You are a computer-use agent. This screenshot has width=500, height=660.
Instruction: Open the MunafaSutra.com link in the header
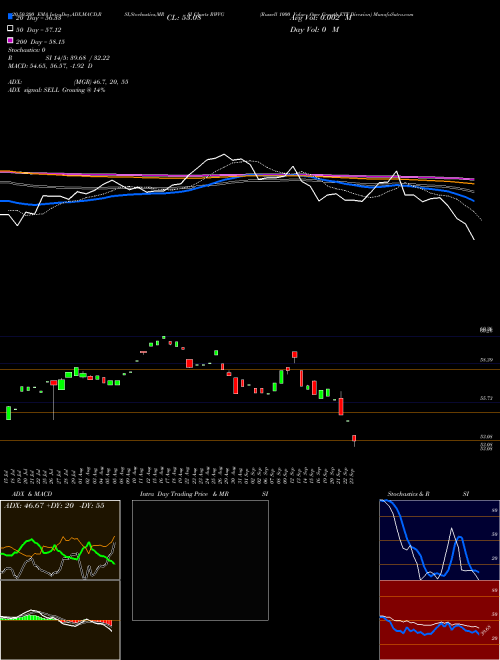(x=393, y=14)
